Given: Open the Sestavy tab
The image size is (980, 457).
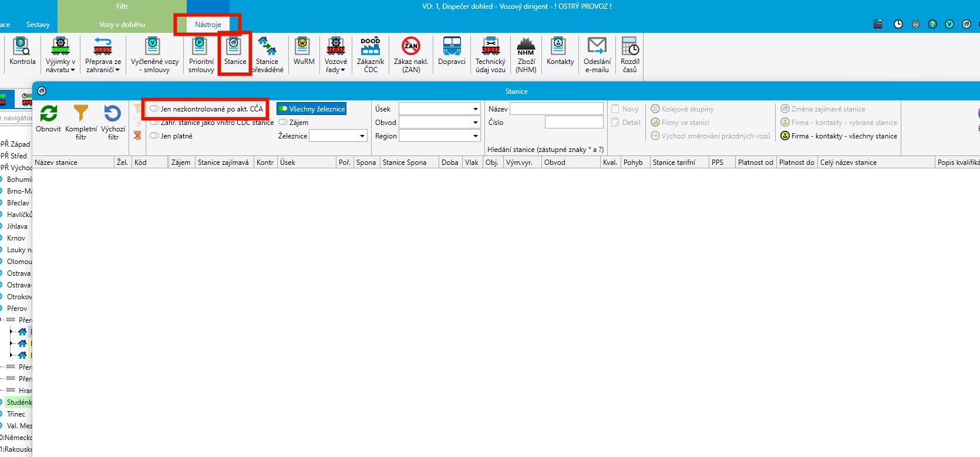Looking at the screenshot, I should point(38,25).
